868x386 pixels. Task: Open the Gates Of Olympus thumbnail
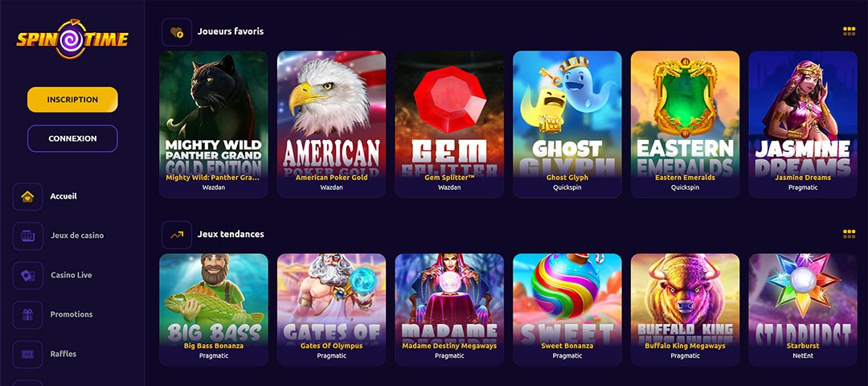click(331, 309)
